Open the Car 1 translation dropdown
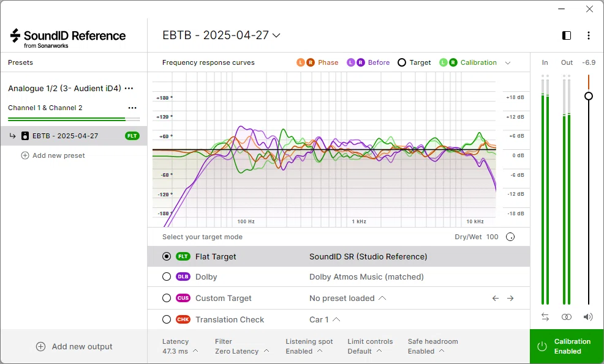The height and width of the screenshot is (364, 604). 324,319
